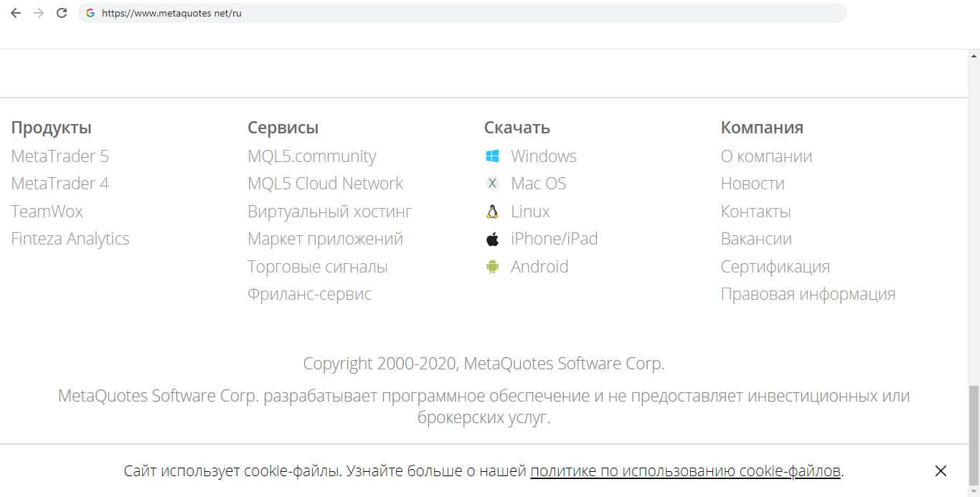
Task: Click the Linux penguin icon
Action: 492,212
